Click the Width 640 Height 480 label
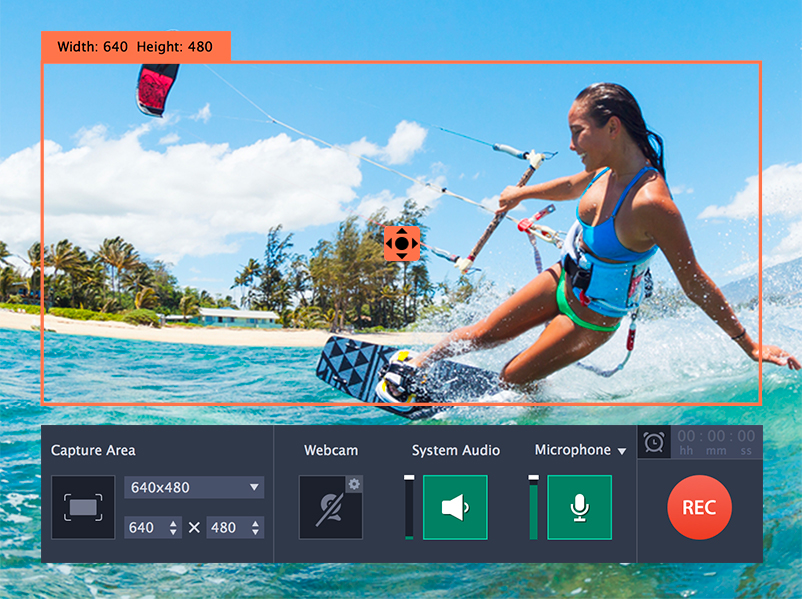802x599 pixels. point(135,46)
